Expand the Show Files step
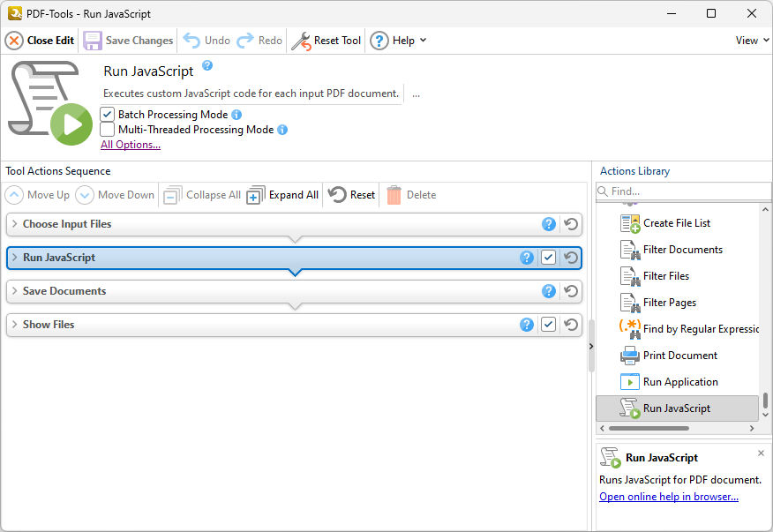773x532 pixels. [15, 325]
